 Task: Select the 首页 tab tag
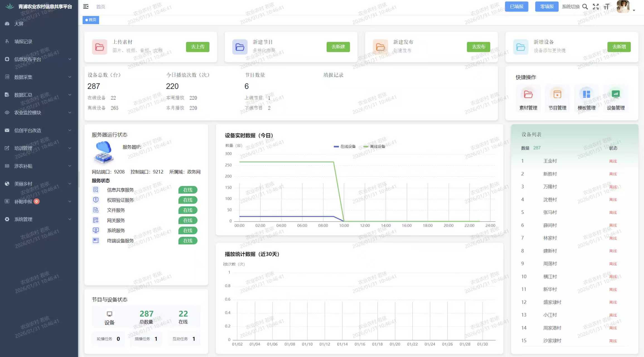click(91, 20)
